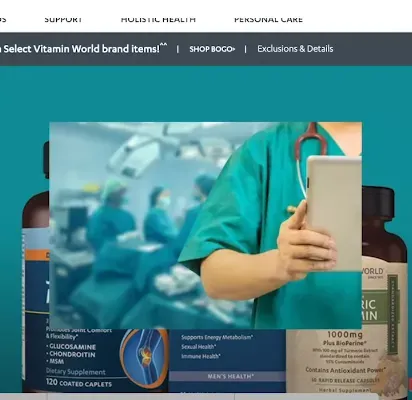Click the Supports Energy Metabolism text on center bottle
412x400 pixels.
[x=217, y=337]
